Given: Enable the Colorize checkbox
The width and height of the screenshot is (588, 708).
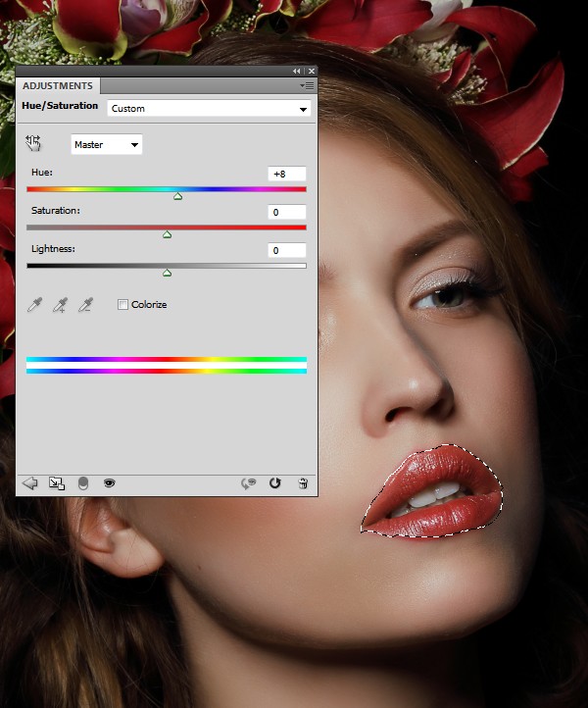Looking at the screenshot, I should point(122,305).
